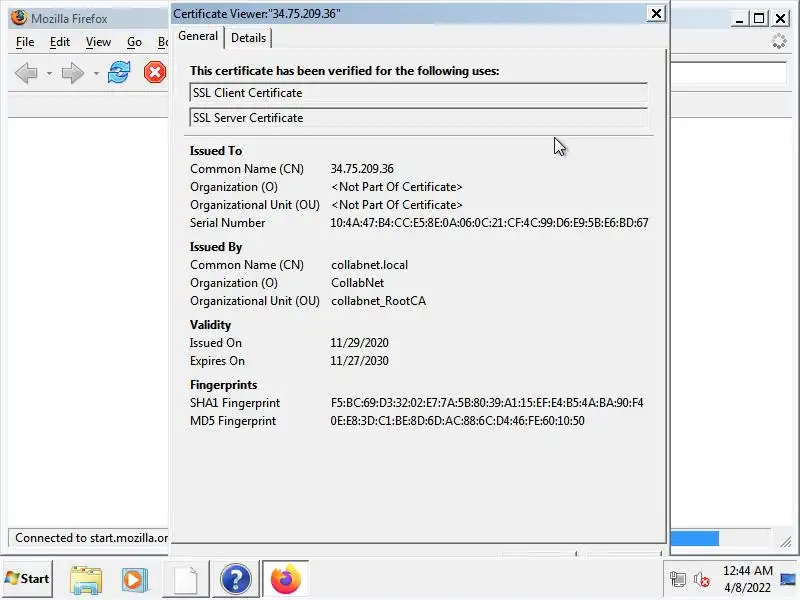Click the collabnet_RootCA value
This screenshot has height=600, width=800.
[378, 301]
